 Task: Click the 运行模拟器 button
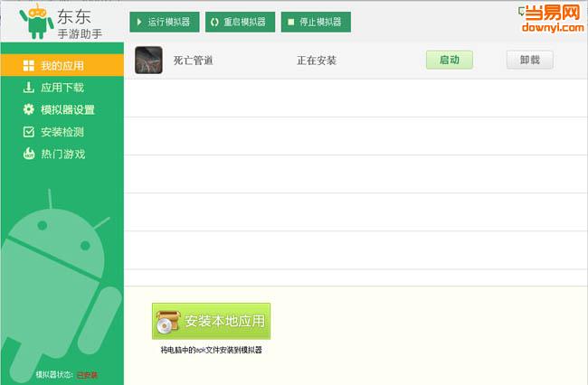click(165, 22)
